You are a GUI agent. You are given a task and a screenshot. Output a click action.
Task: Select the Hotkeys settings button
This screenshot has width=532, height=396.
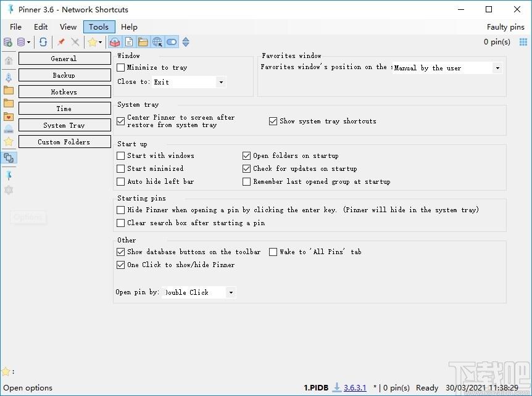pyautogui.click(x=64, y=92)
